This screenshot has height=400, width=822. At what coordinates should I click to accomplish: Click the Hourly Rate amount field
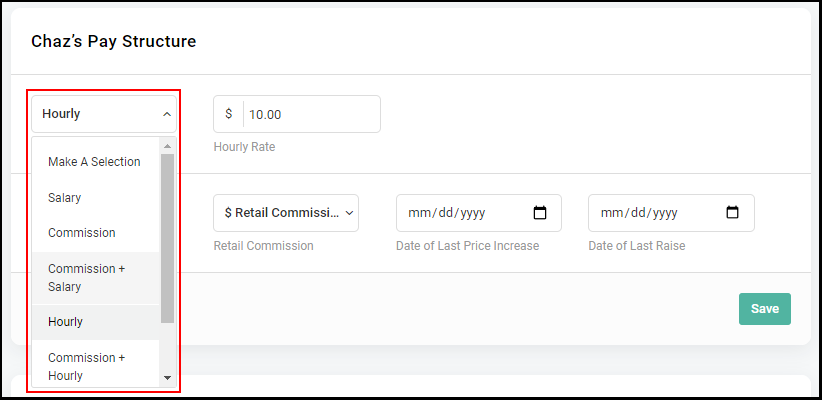tap(312, 114)
